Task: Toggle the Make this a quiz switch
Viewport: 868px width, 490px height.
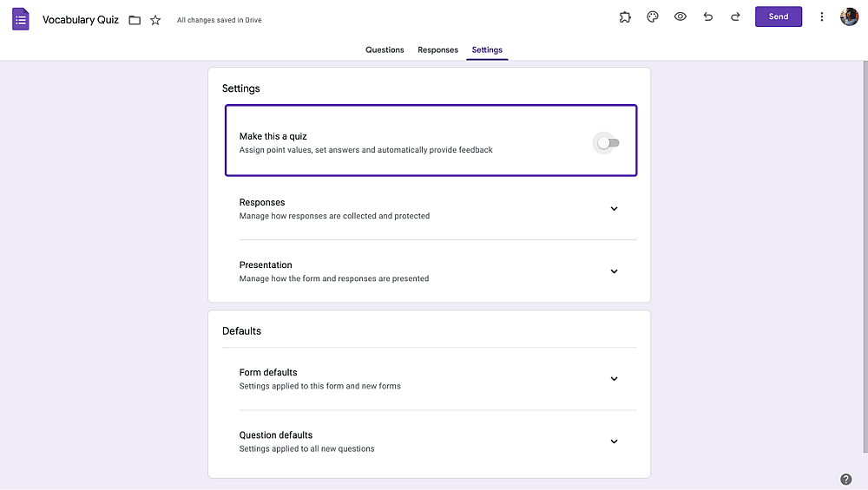Action: point(608,143)
